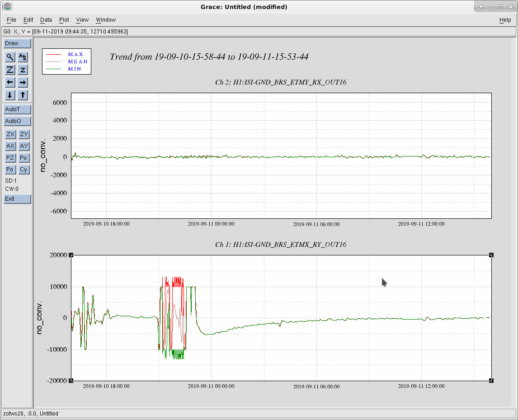This screenshot has width=518, height=420.
Task: Click the PZ toolbar button
Action: click(10, 158)
